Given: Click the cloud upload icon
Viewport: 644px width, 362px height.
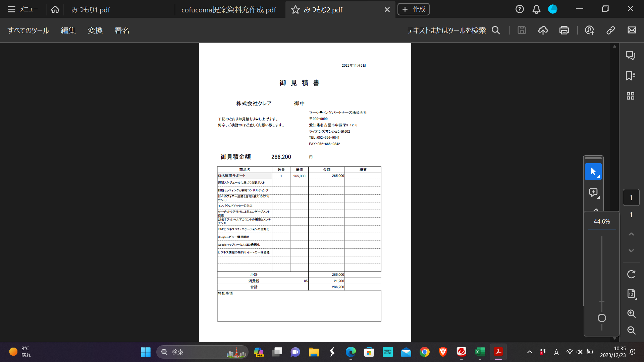Looking at the screenshot, I should pyautogui.click(x=543, y=30).
